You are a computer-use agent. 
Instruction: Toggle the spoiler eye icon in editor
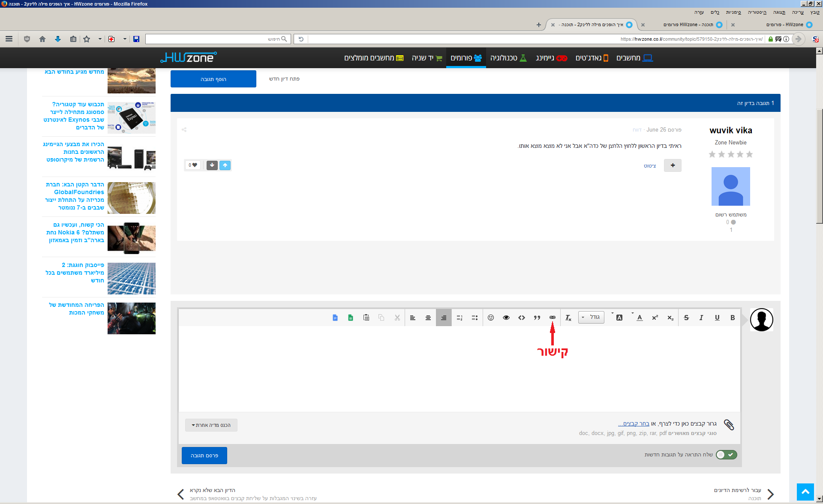tap(506, 318)
